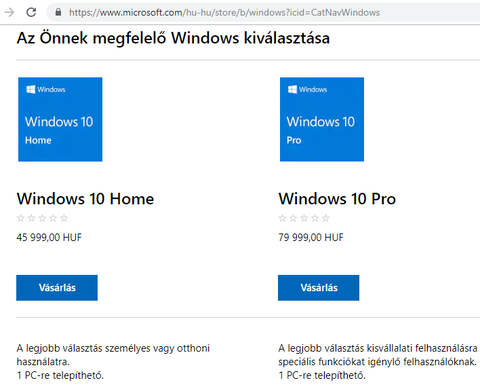Click the 45 999,00 HUF price
The image size is (480, 391).
49,237
